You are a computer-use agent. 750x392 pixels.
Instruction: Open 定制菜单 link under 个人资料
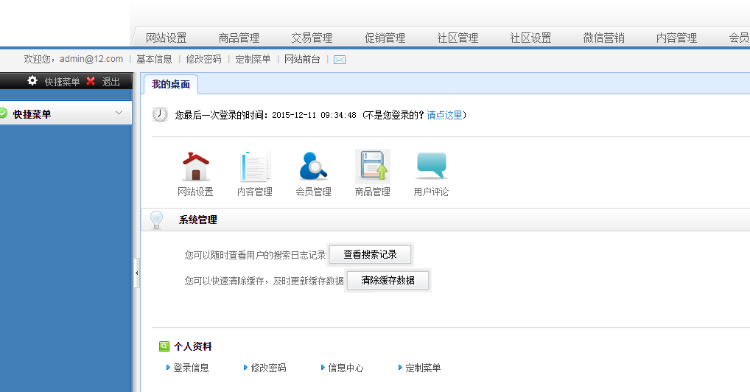click(423, 368)
